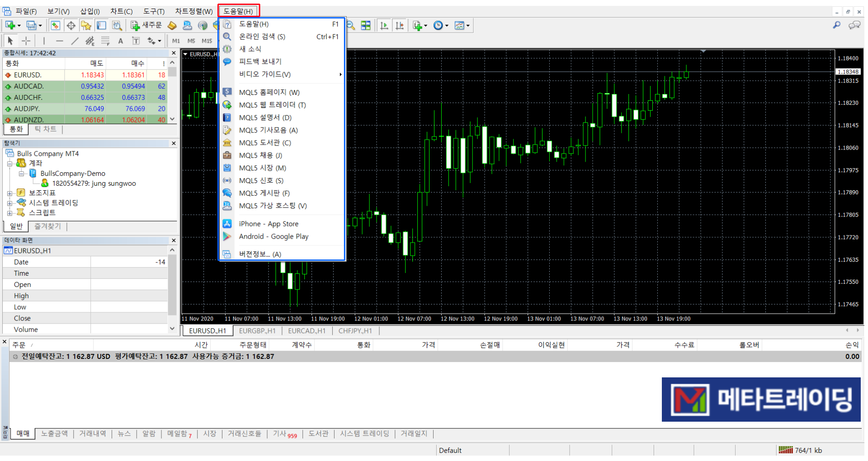This screenshot has width=868, height=461.
Task: Select the M5 timeframe button
Action: tap(191, 41)
